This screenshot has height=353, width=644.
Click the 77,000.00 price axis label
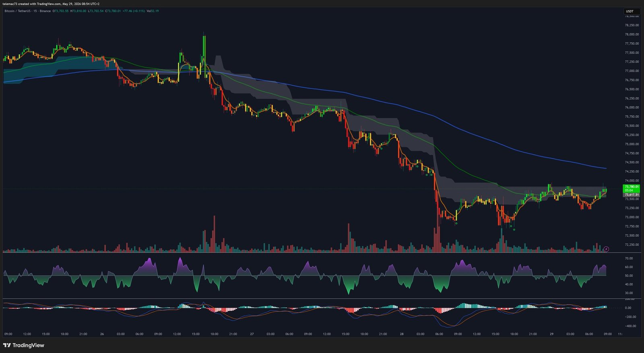click(632, 71)
